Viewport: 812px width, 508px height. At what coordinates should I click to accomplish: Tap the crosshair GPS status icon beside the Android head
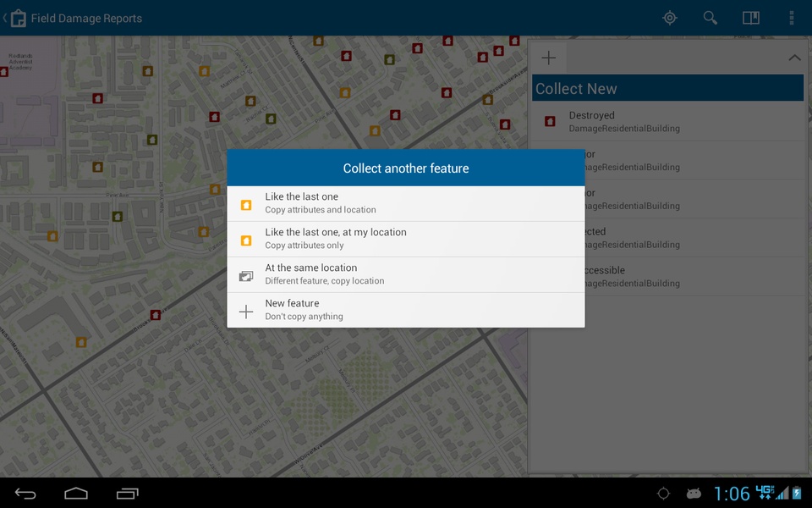(x=663, y=494)
